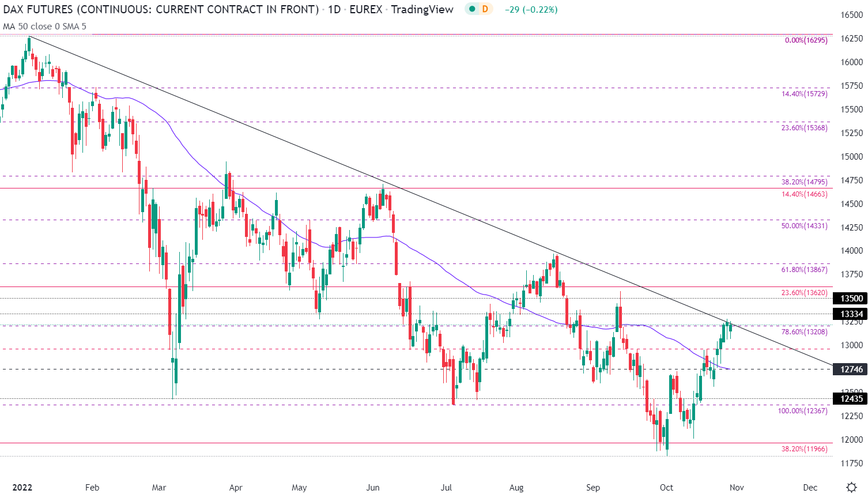Click the 50.00%(14331) Fibonacci label
868x494 pixels.
805,225
